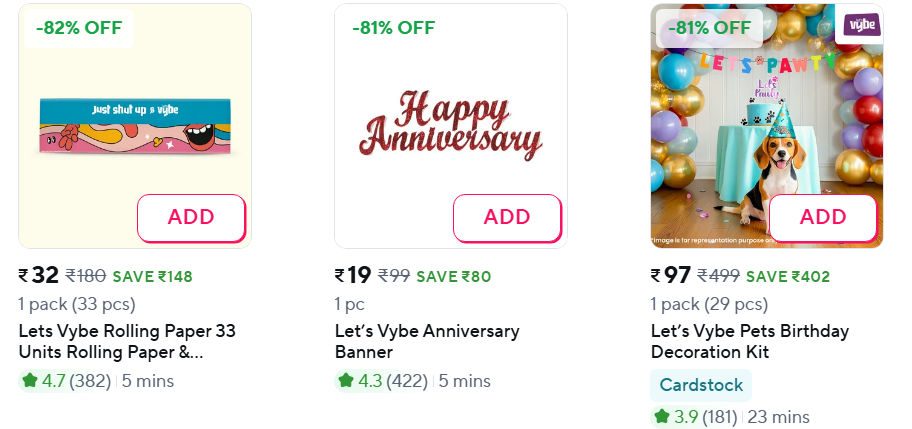Screen dimensions: 912x429
Task: Click green star icon on Pets Decoration Kit
Action: point(662,416)
